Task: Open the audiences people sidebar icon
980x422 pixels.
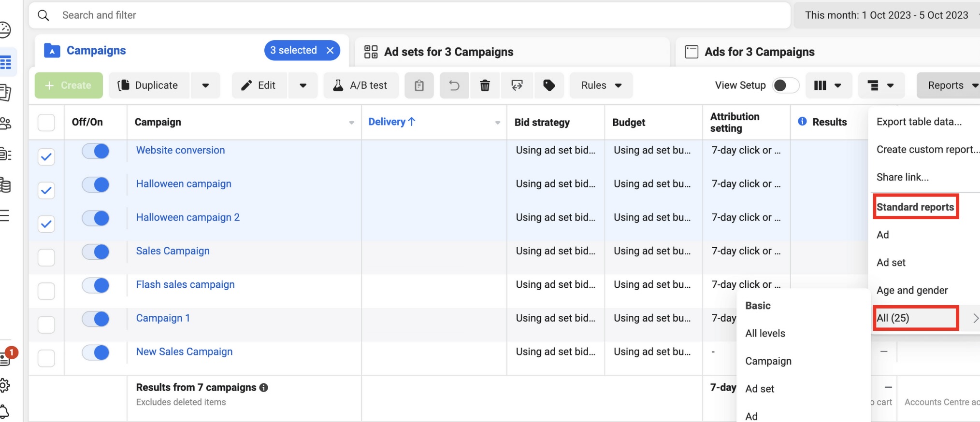Action: point(5,123)
